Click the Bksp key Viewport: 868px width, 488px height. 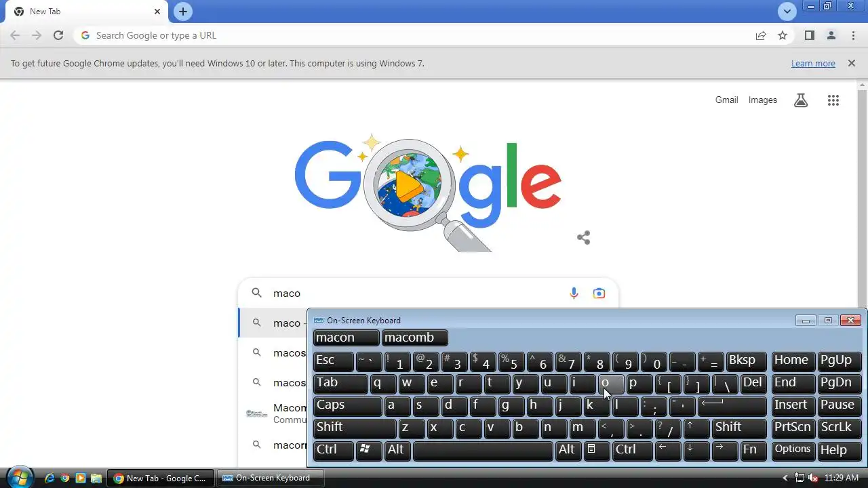point(746,361)
